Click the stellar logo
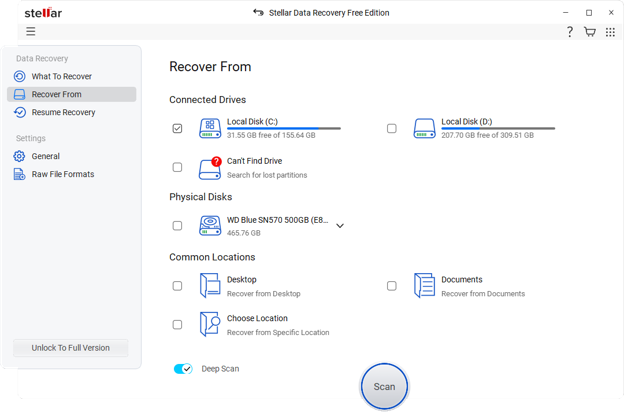This screenshot has height=412, width=624. (x=43, y=13)
